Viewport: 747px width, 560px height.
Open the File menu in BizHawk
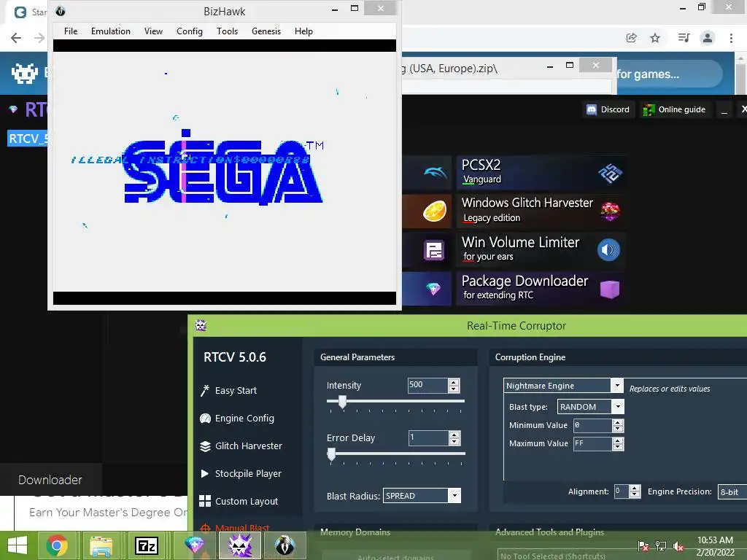coord(71,31)
